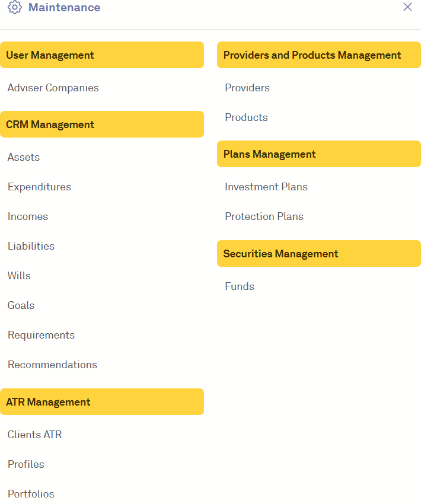Open Liabilities maintenance
The image size is (421, 504).
(x=31, y=246)
